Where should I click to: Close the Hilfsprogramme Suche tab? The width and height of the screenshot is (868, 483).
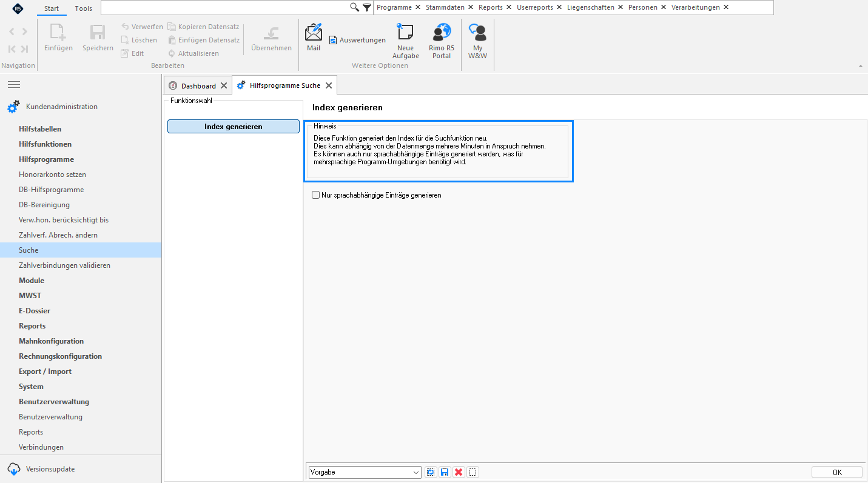pos(329,85)
